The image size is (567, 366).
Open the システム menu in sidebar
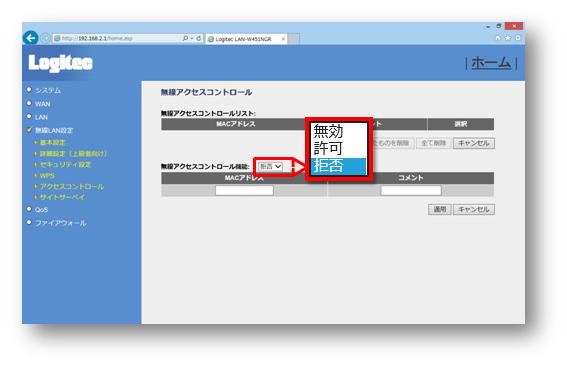48,90
